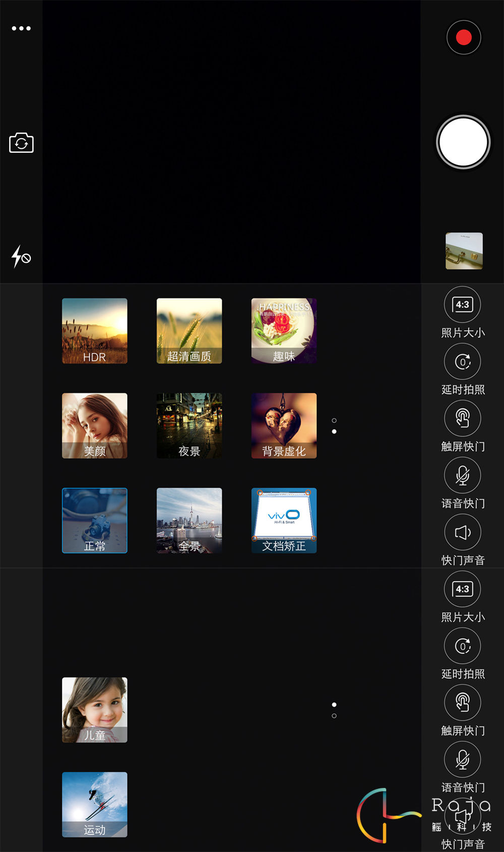Image resolution: width=504 pixels, height=852 pixels.
Task: Toggle the flash off icon
Action: 21,257
